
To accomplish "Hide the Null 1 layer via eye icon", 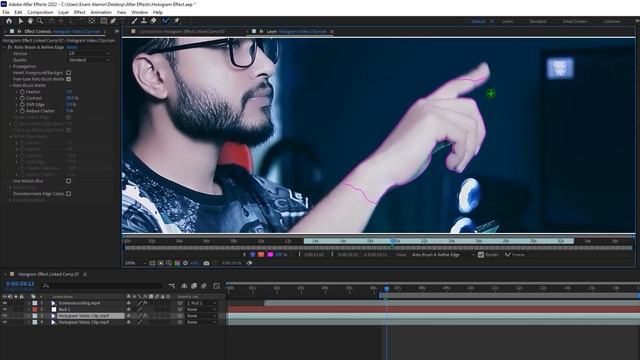I will (x=5, y=309).
